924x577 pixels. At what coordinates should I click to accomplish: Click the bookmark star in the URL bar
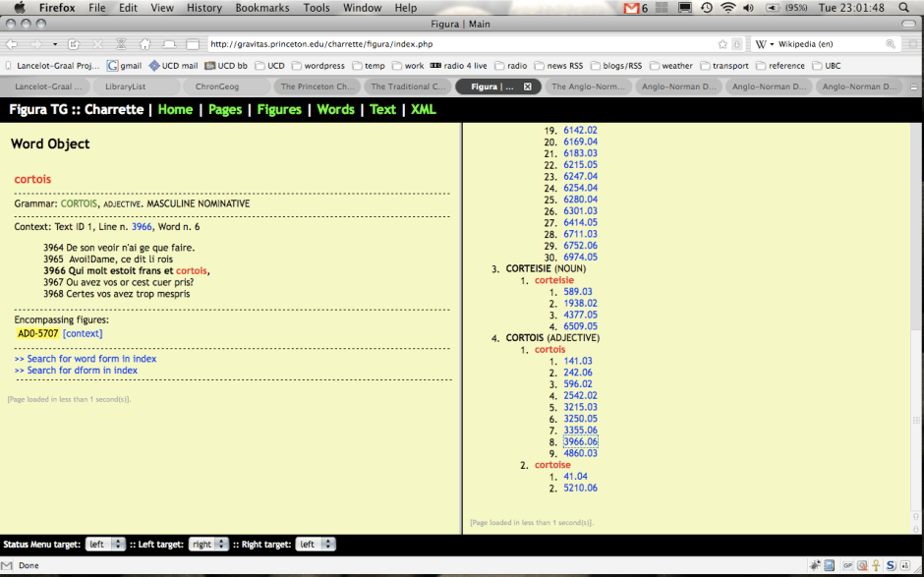pos(722,44)
